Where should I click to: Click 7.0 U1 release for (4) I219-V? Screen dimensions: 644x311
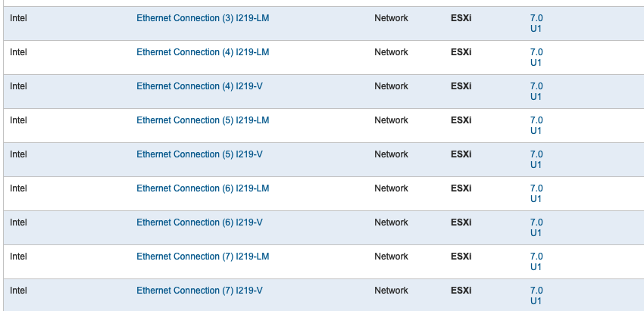pos(536,92)
